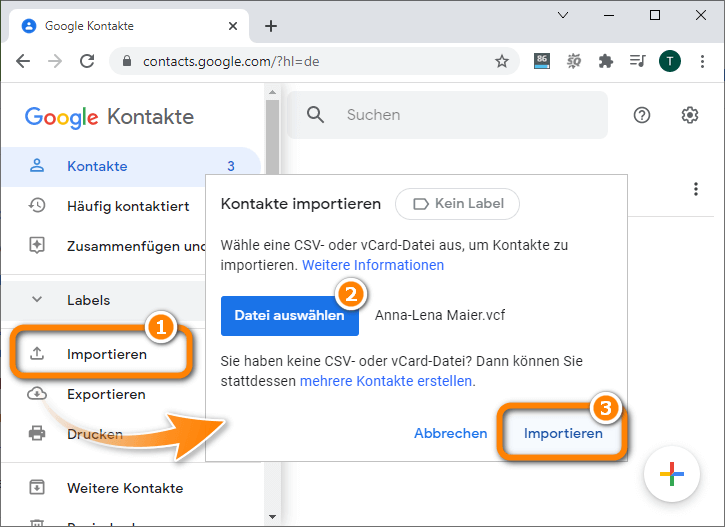Click the address bar URL
This screenshot has height=527, width=725.
(231, 61)
